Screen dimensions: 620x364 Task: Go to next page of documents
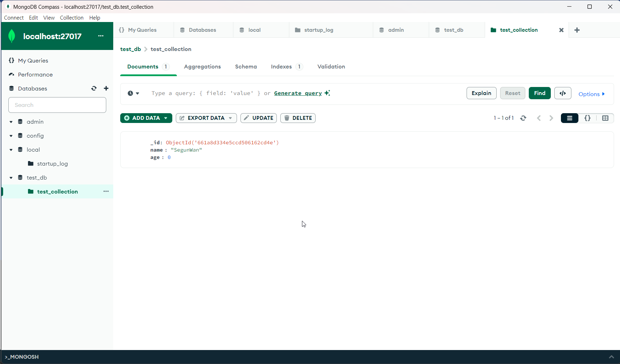tap(551, 118)
